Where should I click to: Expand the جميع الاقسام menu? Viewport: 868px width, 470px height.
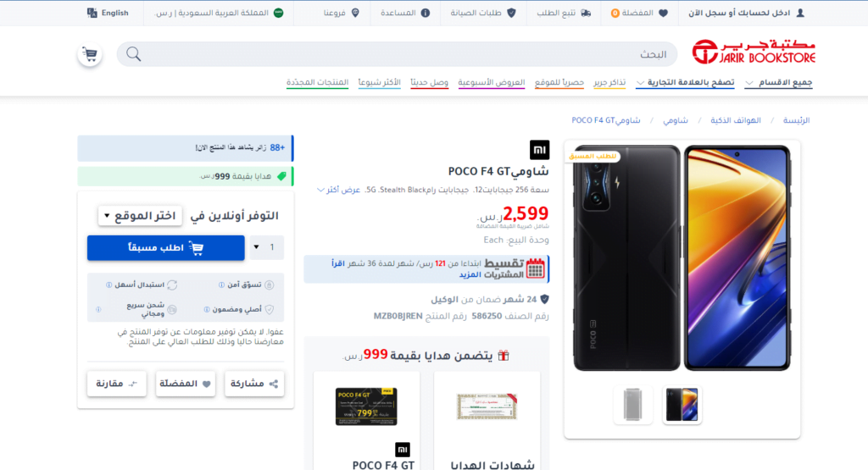coord(779,82)
